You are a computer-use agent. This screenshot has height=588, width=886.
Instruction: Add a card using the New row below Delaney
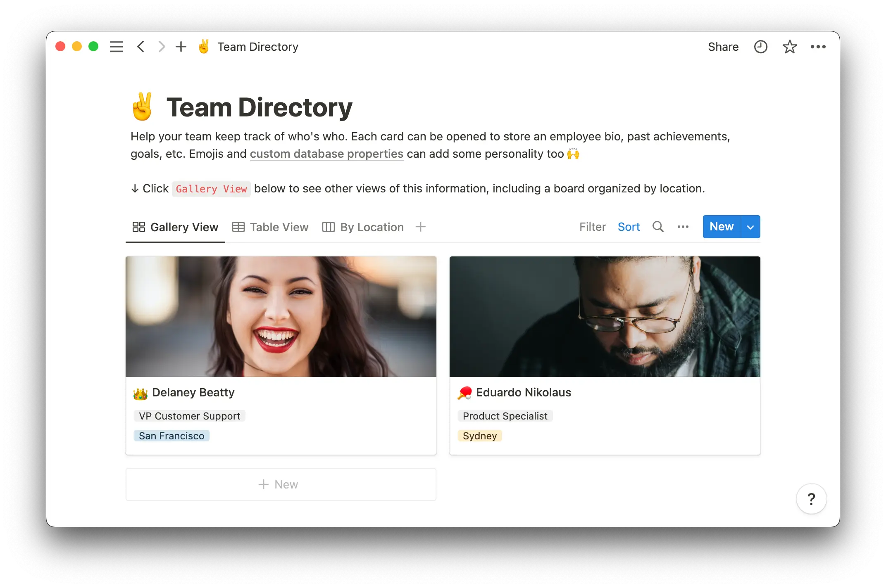click(281, 484)
